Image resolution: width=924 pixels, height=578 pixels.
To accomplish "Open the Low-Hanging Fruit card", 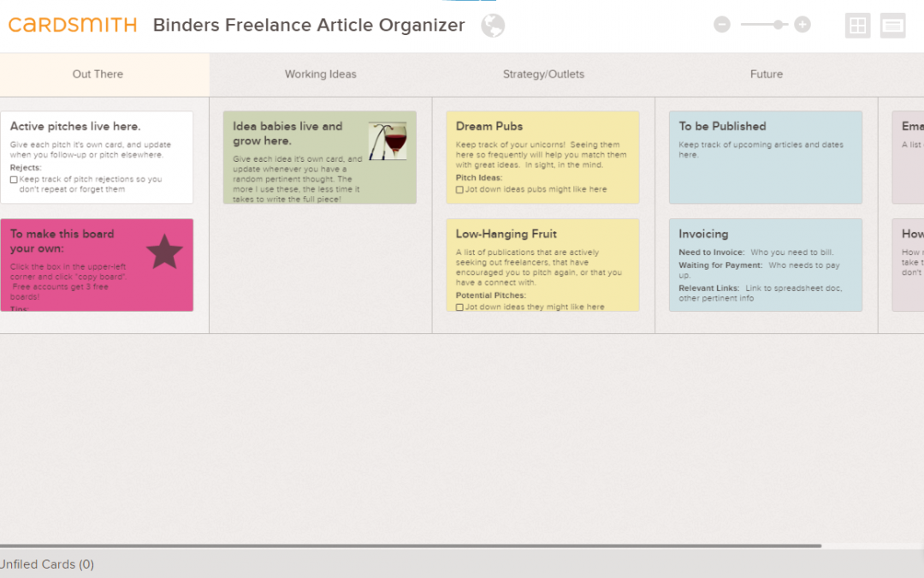I will (x=542, y=265).
